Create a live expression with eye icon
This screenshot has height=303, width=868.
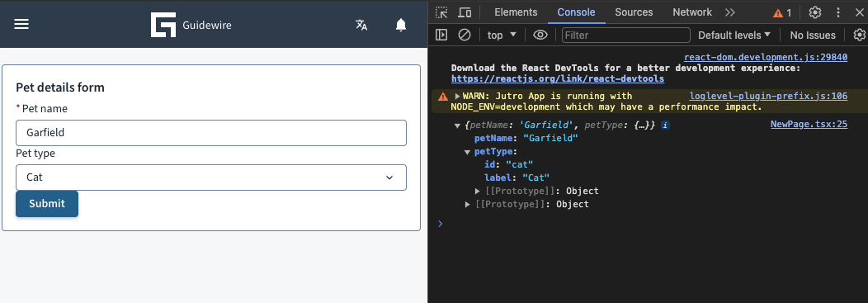540,35
